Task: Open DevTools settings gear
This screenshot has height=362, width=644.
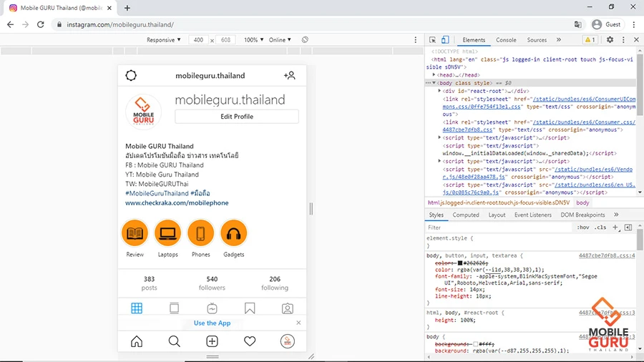Action: pos(610,40)
